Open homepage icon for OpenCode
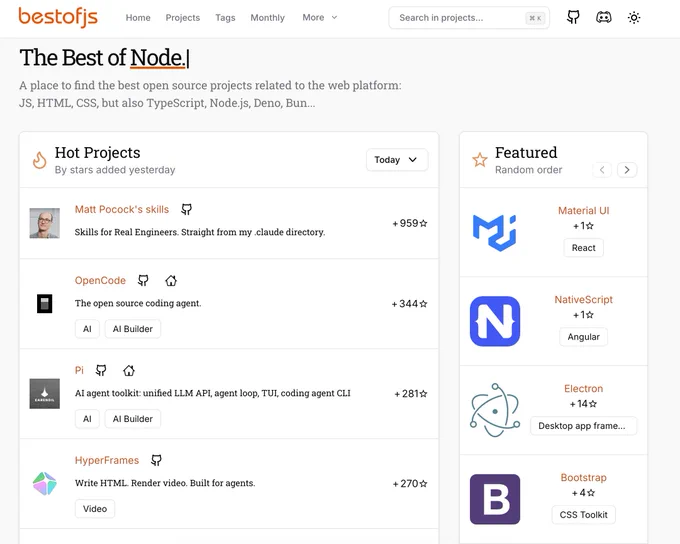680x544 pixels. [x=171, y=281]
